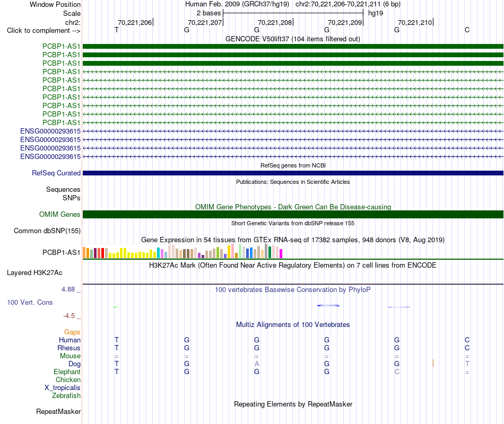Open the H3K27Ac Mark ENCODE track title
Screen dimensions: 504x424
point(293,266)
